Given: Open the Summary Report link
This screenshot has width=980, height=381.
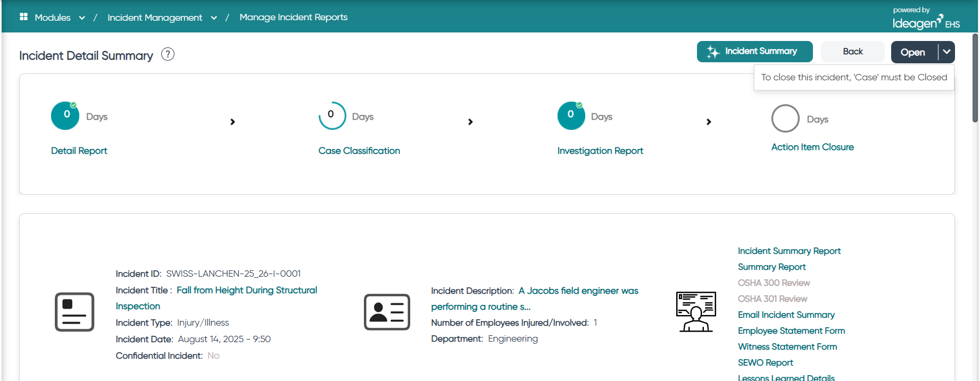Looking at the screenshot, I should tap(771, 267).
